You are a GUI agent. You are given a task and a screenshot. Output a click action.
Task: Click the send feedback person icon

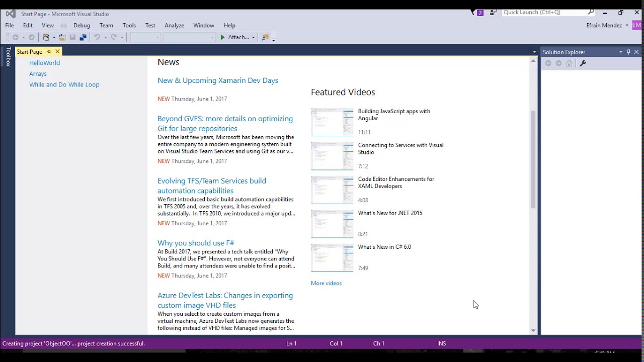pos(493,13)
